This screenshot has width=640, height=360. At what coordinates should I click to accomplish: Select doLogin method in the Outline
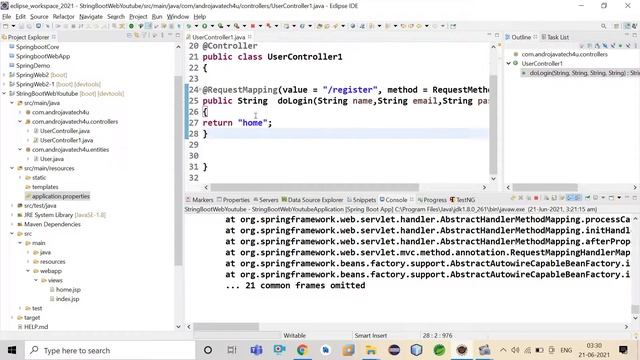point(581,73)
